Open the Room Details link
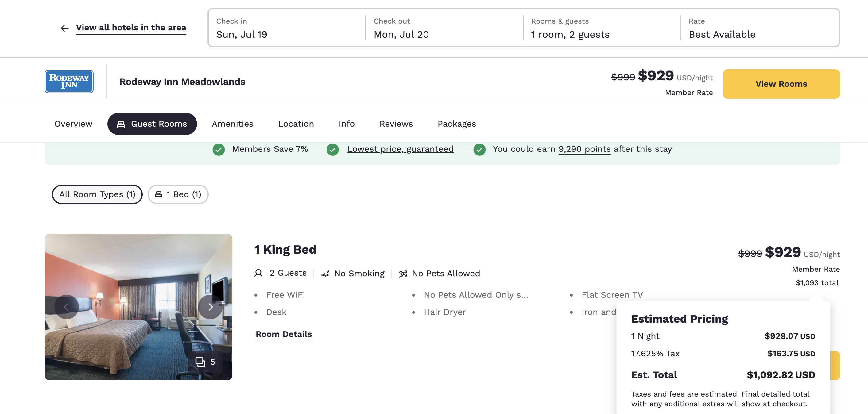868x414 pixels. (x=283, y=334)
